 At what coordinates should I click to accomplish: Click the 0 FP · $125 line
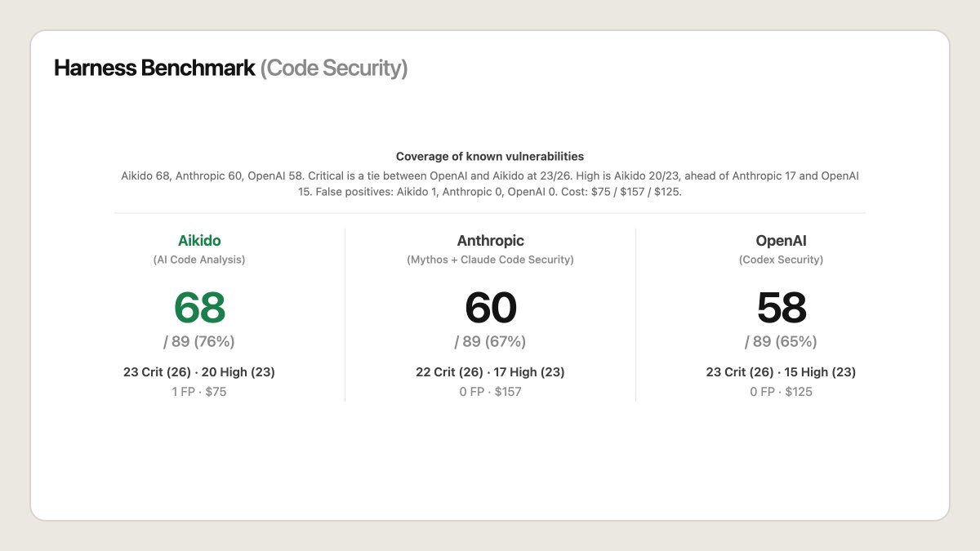[782, 392]
